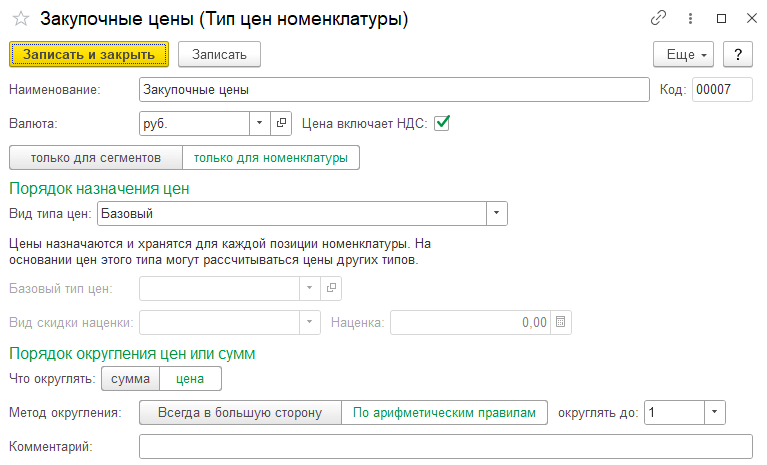Maximize the form window
767x465 pixels.
coord(721,19)
